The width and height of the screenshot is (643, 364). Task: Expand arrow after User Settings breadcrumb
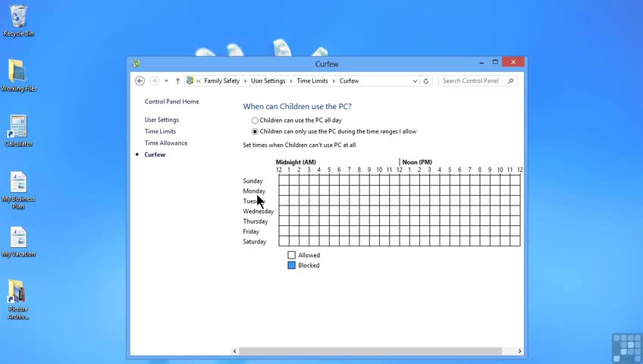coord(291,80)
